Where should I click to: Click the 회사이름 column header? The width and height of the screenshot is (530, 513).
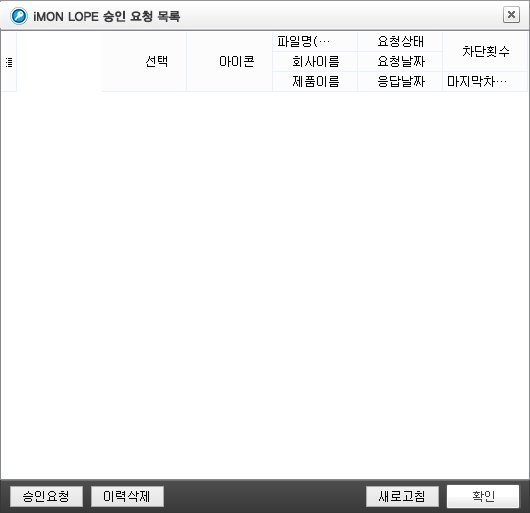315,62
